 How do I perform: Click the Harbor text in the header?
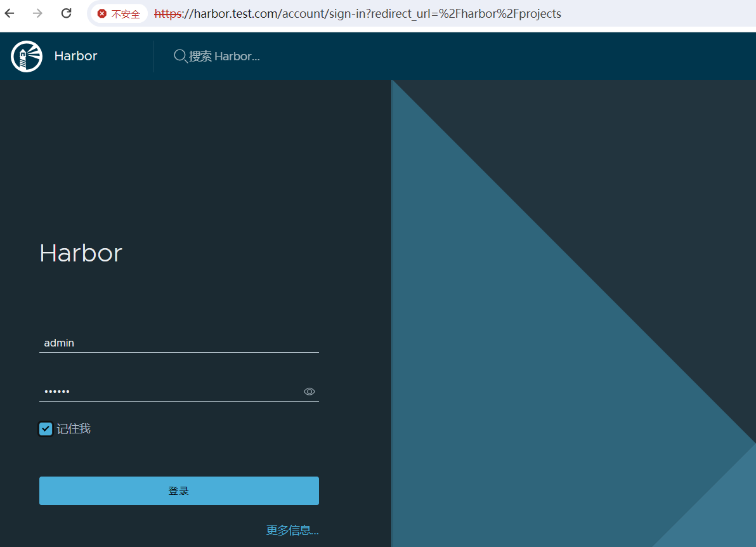click(75, 56)
